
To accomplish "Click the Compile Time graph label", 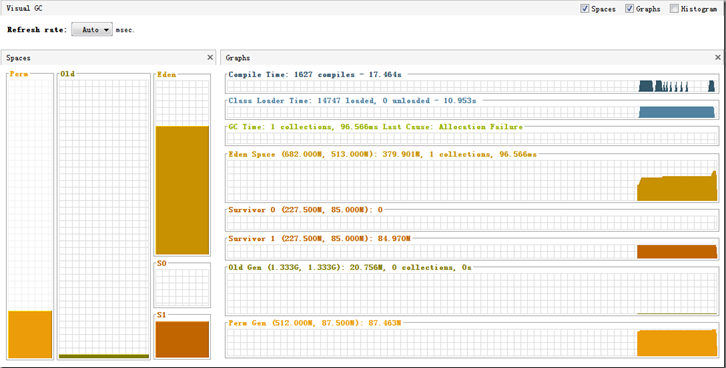I will pos(315,74).
